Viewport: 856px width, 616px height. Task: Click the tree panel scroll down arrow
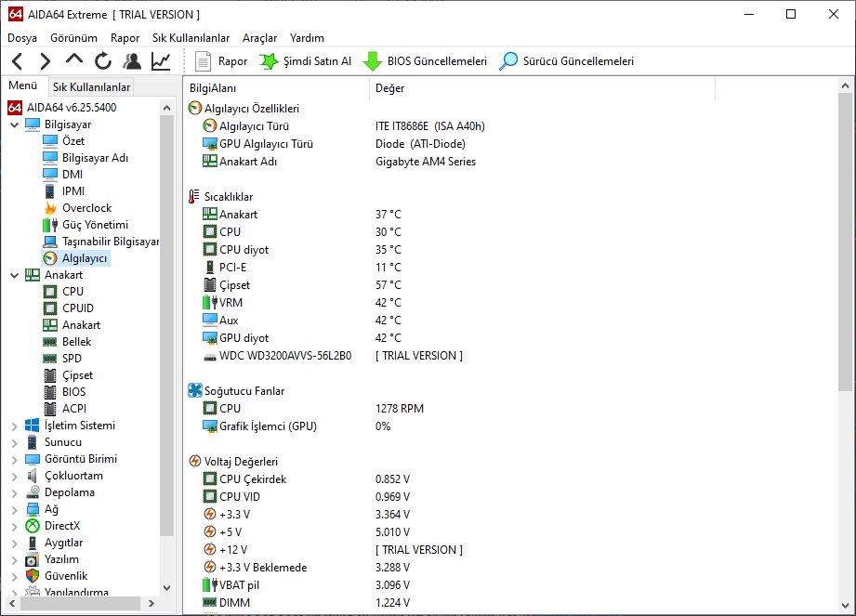(167, 587)
